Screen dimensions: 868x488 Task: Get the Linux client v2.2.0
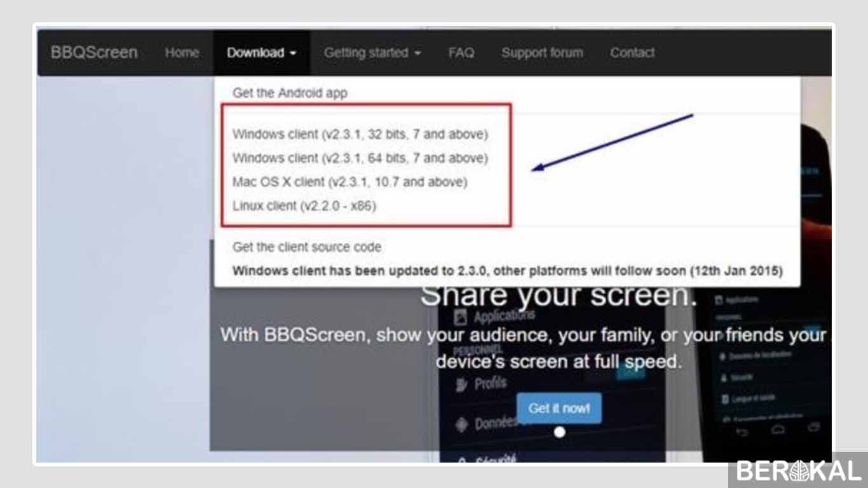pos(305,206)
